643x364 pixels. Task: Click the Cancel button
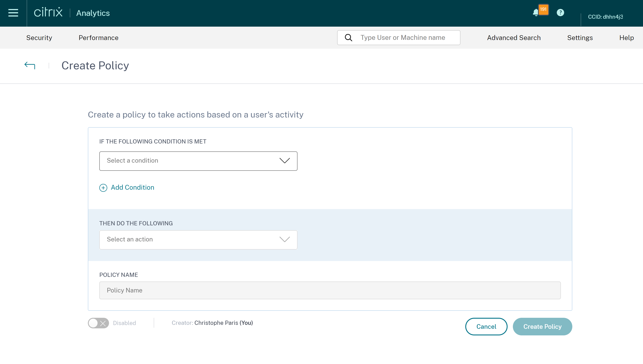[x=486, y=327]
